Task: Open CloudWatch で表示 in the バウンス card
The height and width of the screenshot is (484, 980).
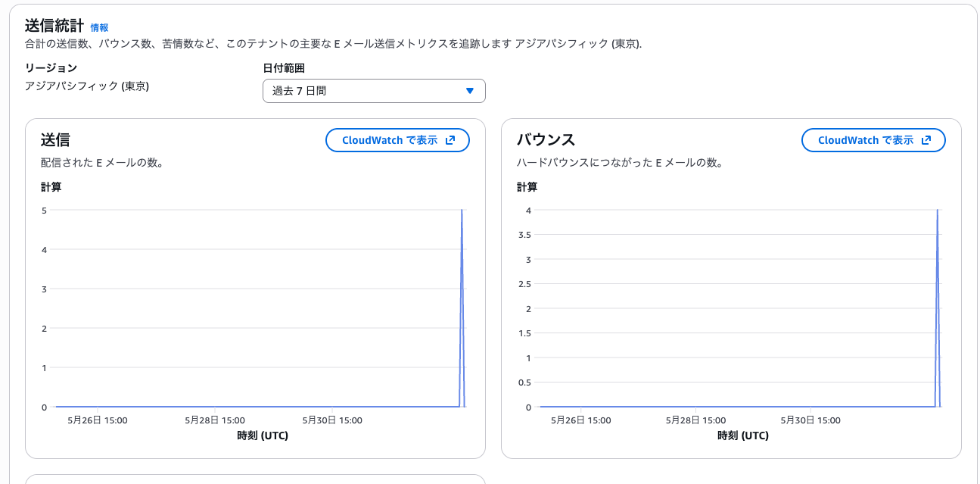Action: 873,140
